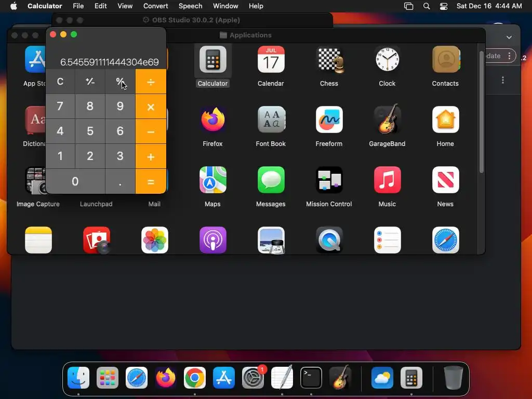Open the Weather app in the Dock
Screen dimensions: 532x399
tap(382, 378)
